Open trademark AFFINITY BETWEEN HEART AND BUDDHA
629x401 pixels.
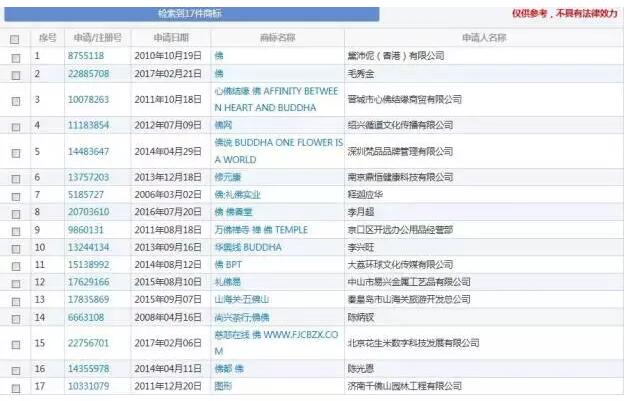tap(277, 99)
